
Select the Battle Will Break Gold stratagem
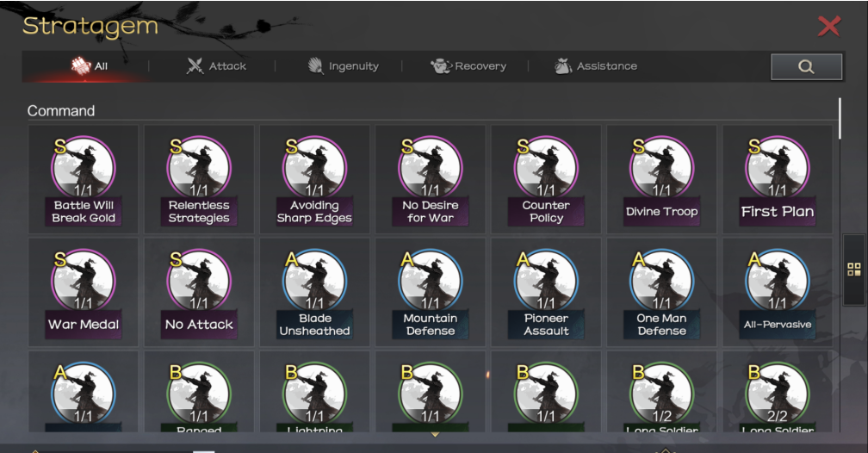[x=84, y=179]
